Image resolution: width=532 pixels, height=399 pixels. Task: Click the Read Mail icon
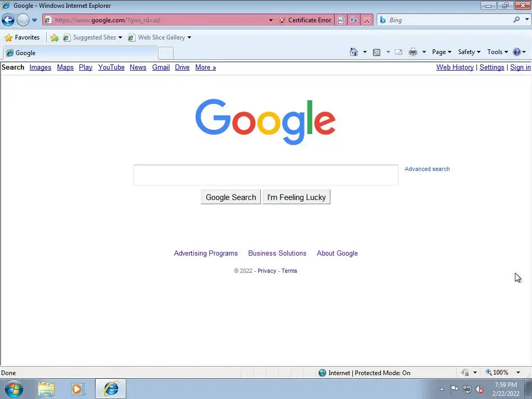[398, 52]
